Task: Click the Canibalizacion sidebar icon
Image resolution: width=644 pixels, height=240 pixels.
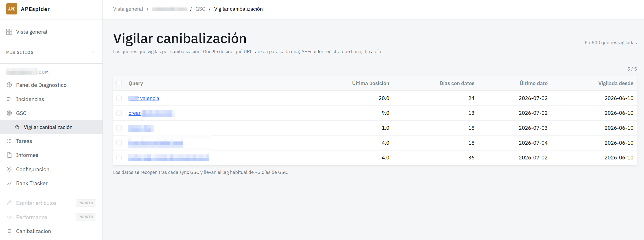Action: pos(9,231)
